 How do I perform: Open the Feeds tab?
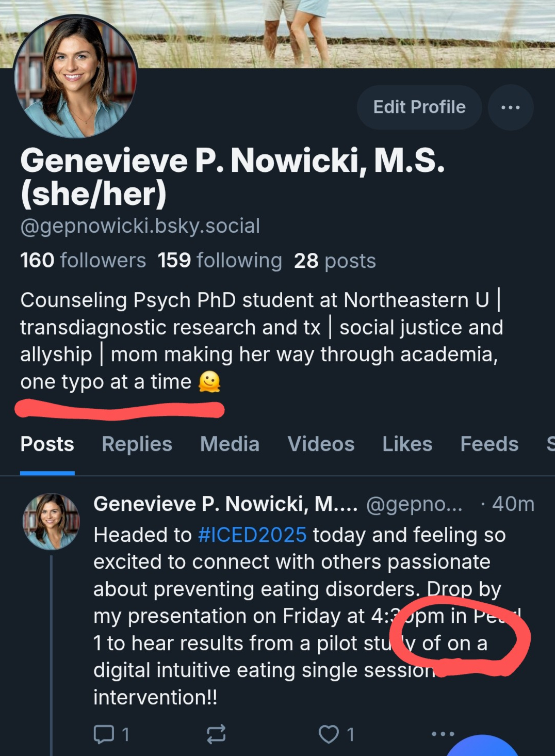489,444
